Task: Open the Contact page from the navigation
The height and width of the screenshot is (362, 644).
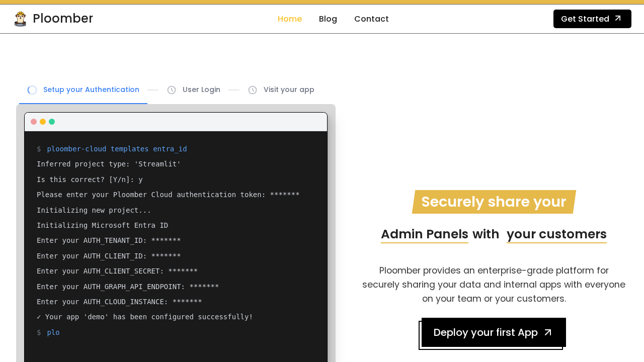Action: [x=371, y=19]
